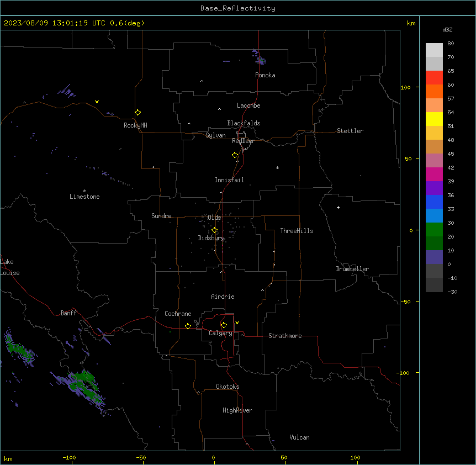This screenshot has width=476, height=465.
Task: Click the yellow diamond marker near Cochrane
Action: point(188,326)
